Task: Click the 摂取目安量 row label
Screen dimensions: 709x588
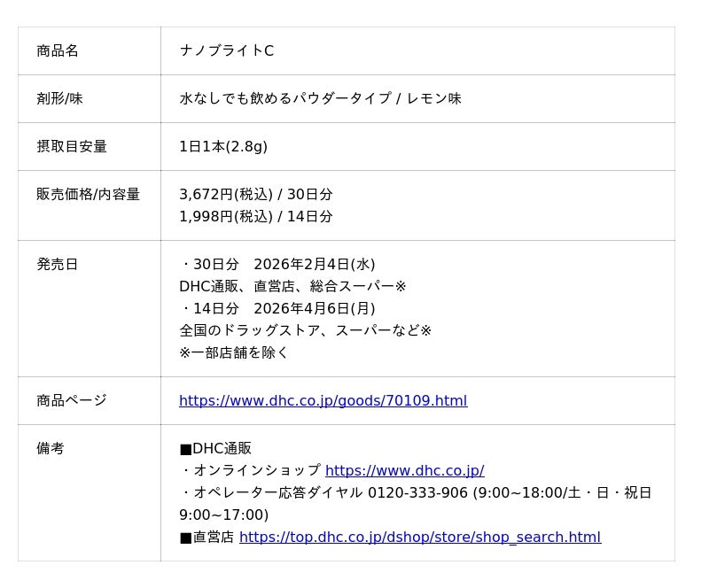Action: coord(72,147)
